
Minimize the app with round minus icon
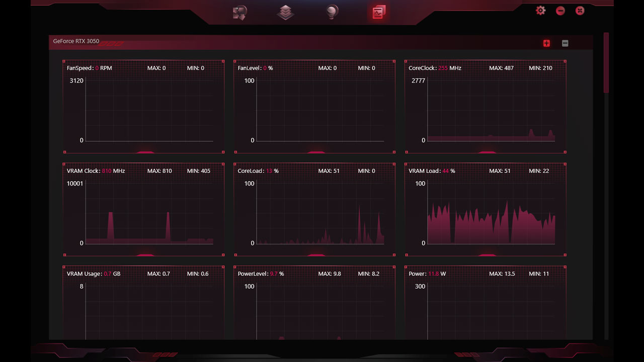coord(560,11)
